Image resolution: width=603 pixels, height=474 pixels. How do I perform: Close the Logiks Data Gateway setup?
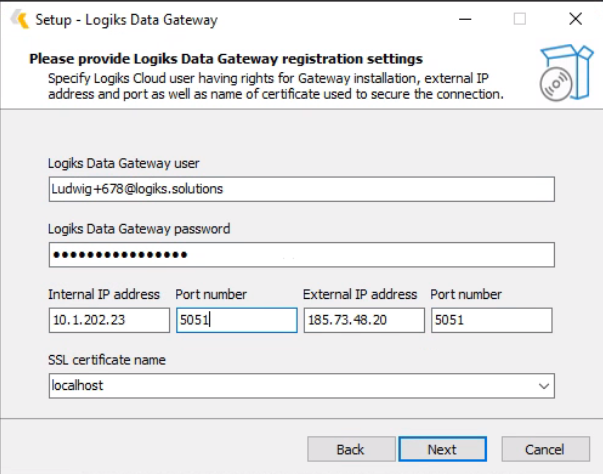click(574, 19)
